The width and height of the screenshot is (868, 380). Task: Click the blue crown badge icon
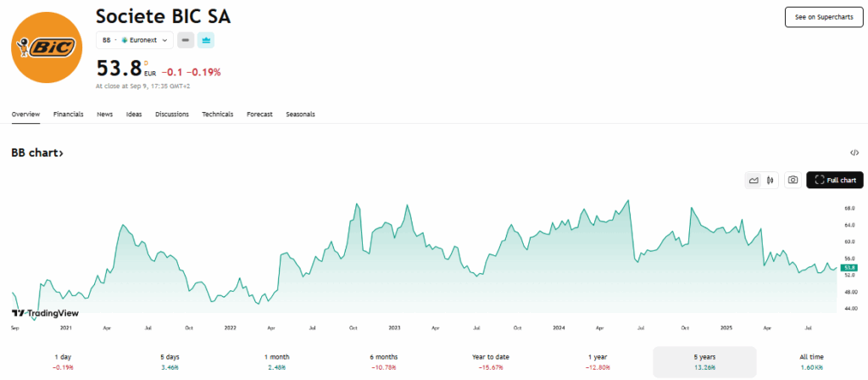pyautogui.click(x=206, y=40)
